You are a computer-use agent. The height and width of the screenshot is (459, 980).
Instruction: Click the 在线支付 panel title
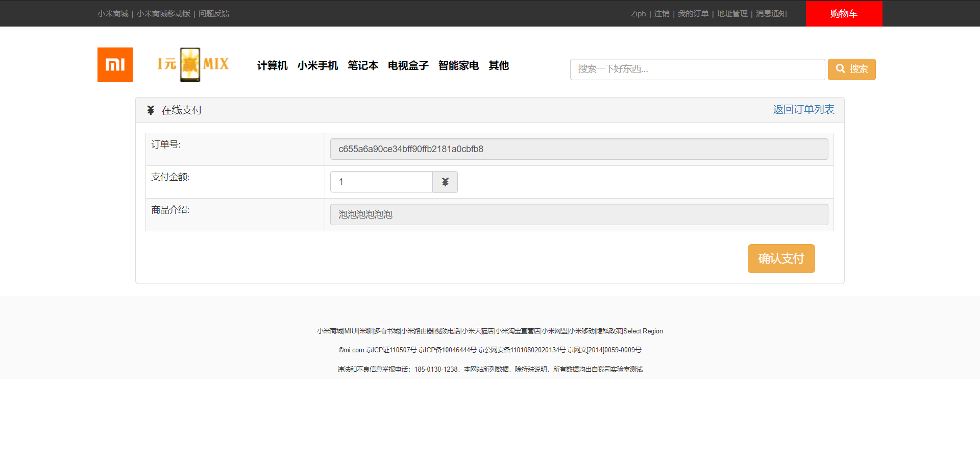point(182,110)
